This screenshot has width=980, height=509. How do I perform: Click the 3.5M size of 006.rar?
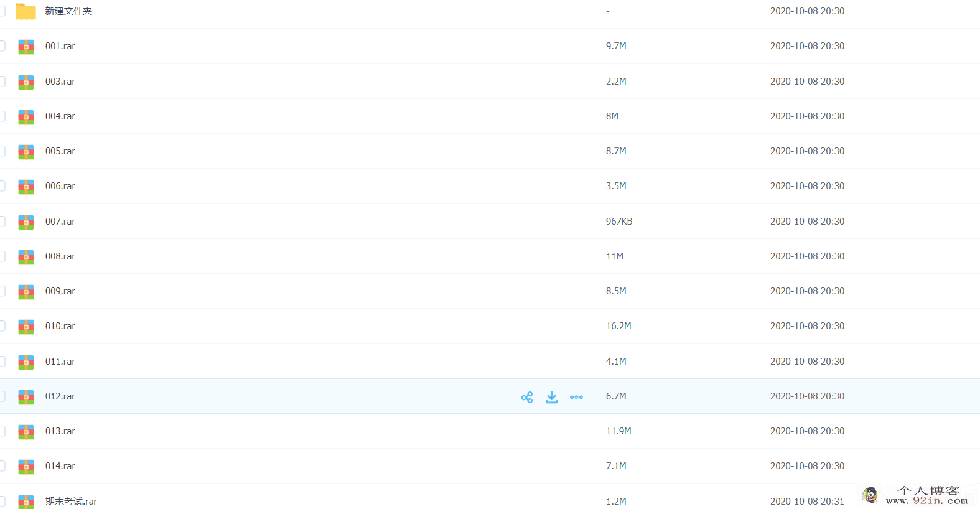[x=616, y=186]
